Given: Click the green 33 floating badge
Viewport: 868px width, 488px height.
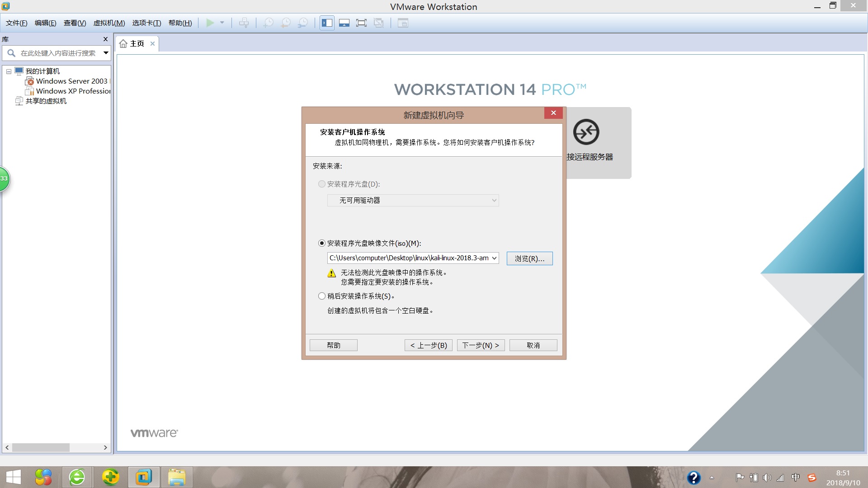Looking at the screenshot, I should point(4,179).
